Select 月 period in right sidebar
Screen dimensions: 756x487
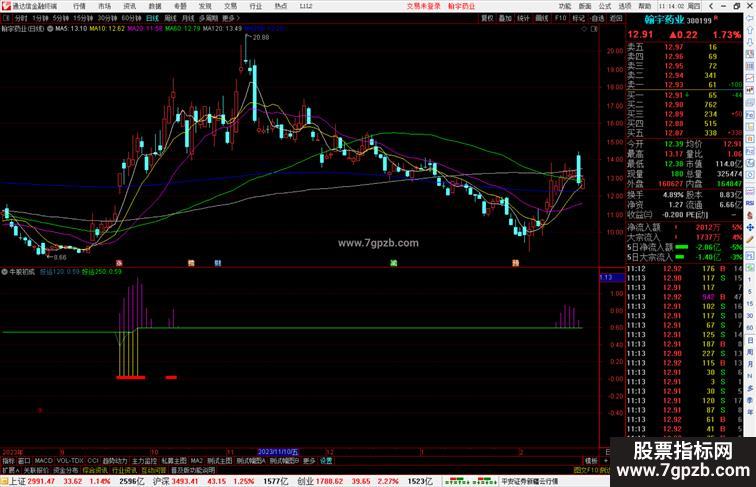750,365
